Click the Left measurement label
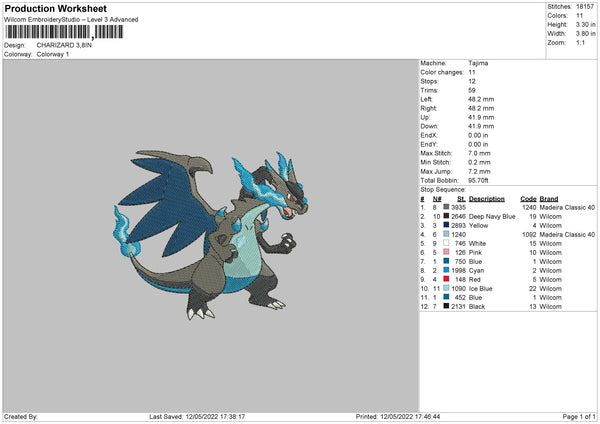Screen dimensions: 600x424 coord(426,99)
